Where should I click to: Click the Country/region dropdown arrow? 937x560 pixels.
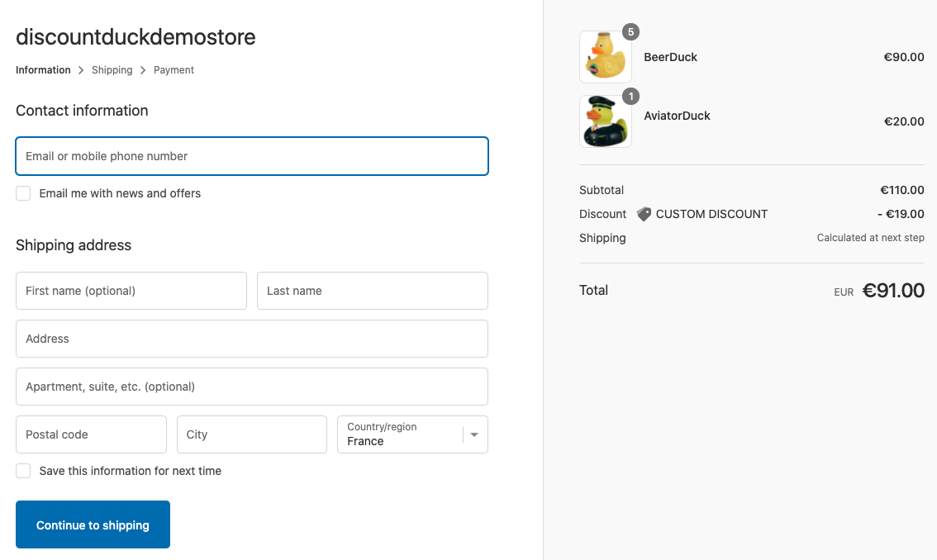(x=474, y=434)
